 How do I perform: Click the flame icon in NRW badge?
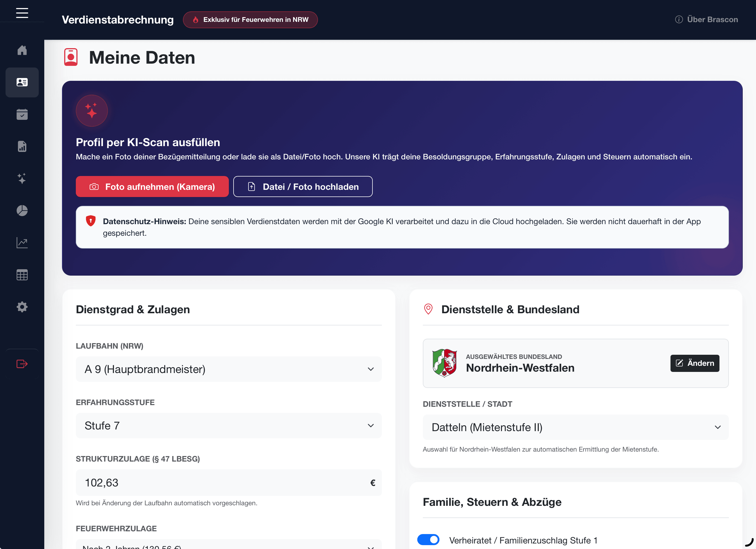pyautogui.click(x=196, y=20)
